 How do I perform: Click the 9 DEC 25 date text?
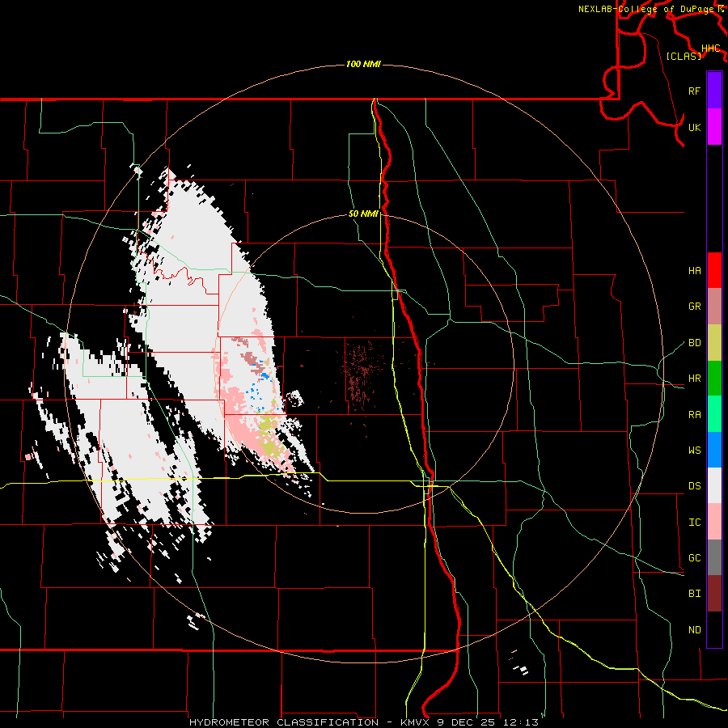click(466, 722)
